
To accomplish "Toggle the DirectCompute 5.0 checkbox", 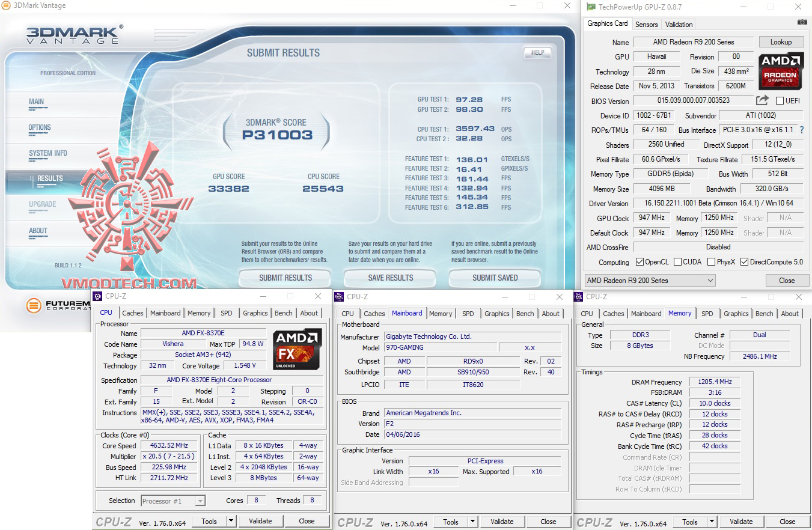I will coord(744,262).
